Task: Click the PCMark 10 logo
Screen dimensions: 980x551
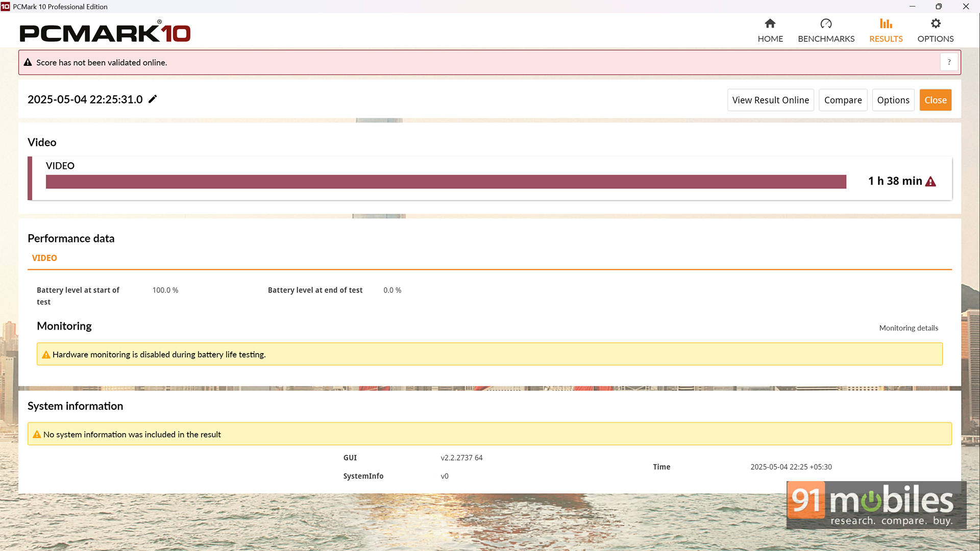Action: coord(105,32)
